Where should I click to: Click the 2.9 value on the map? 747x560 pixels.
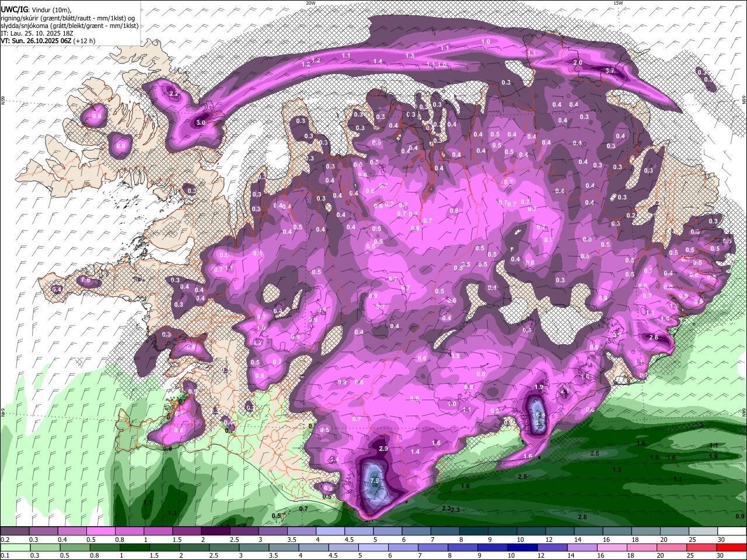383,449
